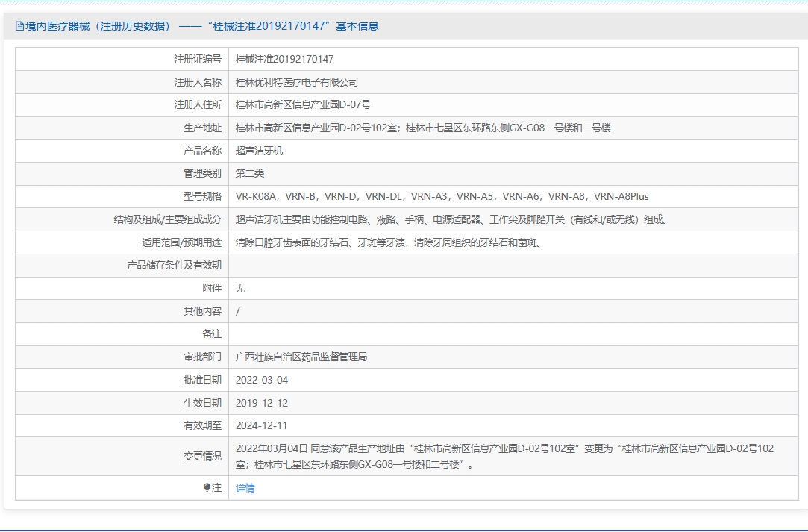Click the lightbulb icon beside 注
The width and height of the screenshot is (808, 532).
207,487
